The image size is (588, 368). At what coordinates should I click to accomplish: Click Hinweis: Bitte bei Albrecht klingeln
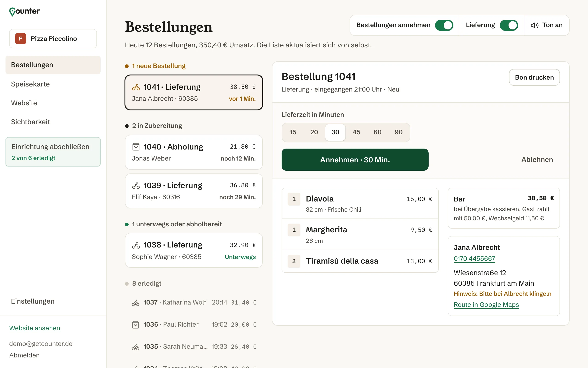(502, 294)
